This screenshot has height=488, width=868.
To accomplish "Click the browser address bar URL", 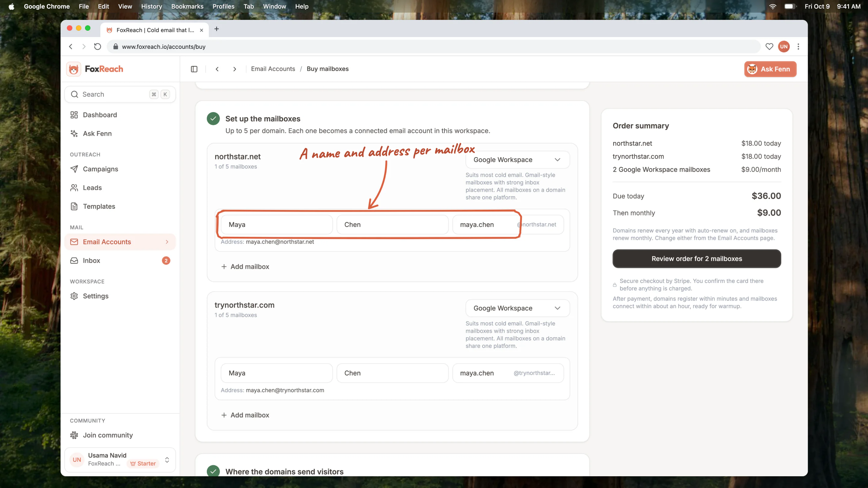I will [164, 47].
